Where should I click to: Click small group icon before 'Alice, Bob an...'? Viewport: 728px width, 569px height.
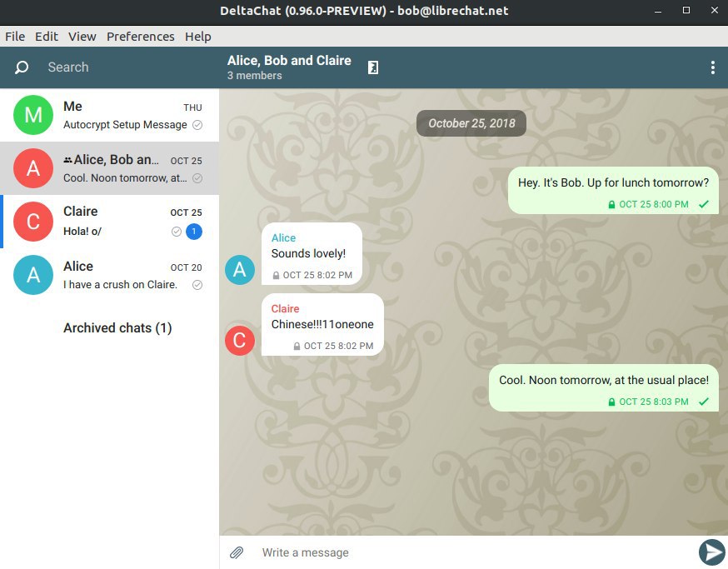[x=67, y=160]
